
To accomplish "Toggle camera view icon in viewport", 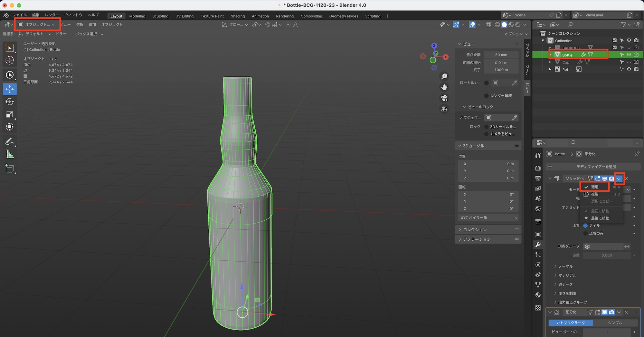I will 444,98.
